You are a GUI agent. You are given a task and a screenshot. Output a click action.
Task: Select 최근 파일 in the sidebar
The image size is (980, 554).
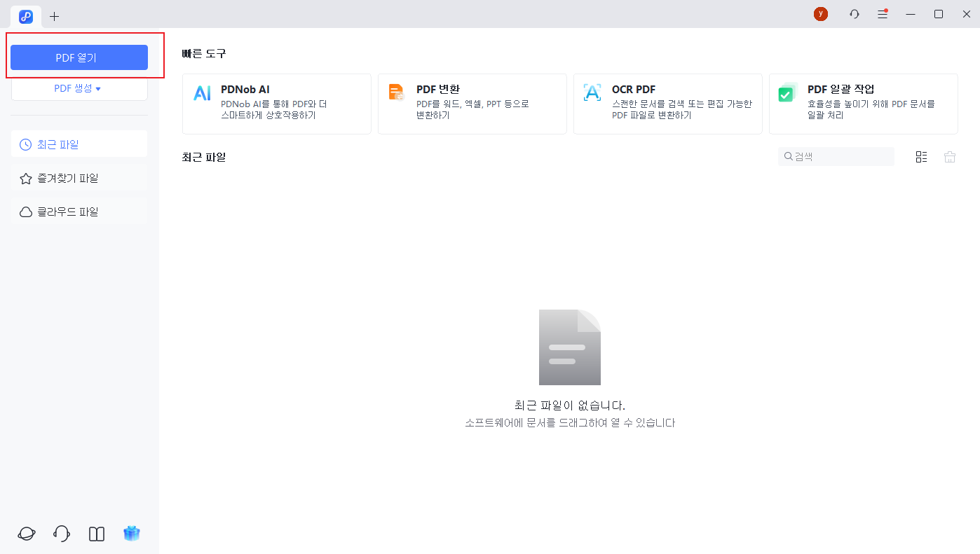point(79,144)
